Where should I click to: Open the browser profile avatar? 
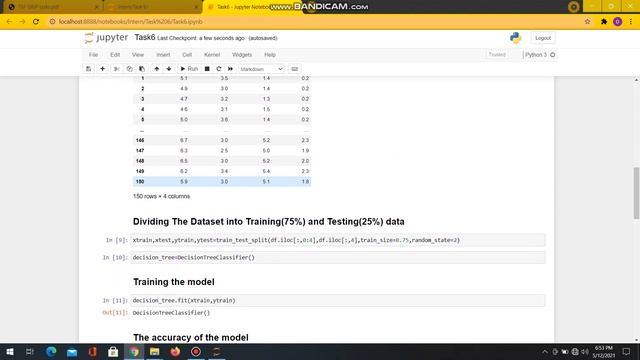coord(618,22)
